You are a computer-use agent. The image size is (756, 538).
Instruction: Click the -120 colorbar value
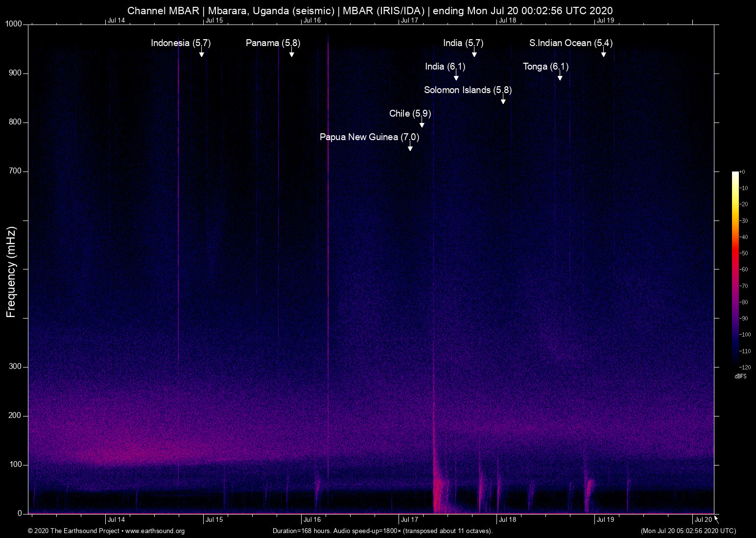tap(745, 367)
